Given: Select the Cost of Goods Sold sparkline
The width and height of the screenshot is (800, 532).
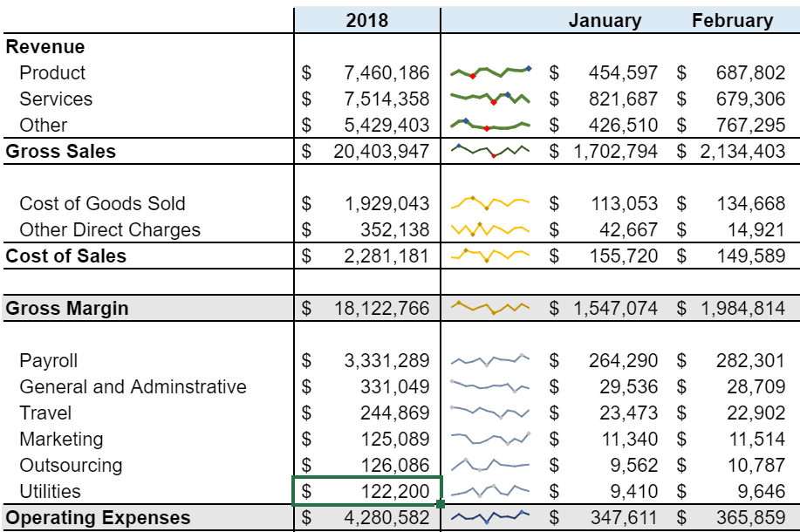Looking at the screenshot, I should 491,203.
